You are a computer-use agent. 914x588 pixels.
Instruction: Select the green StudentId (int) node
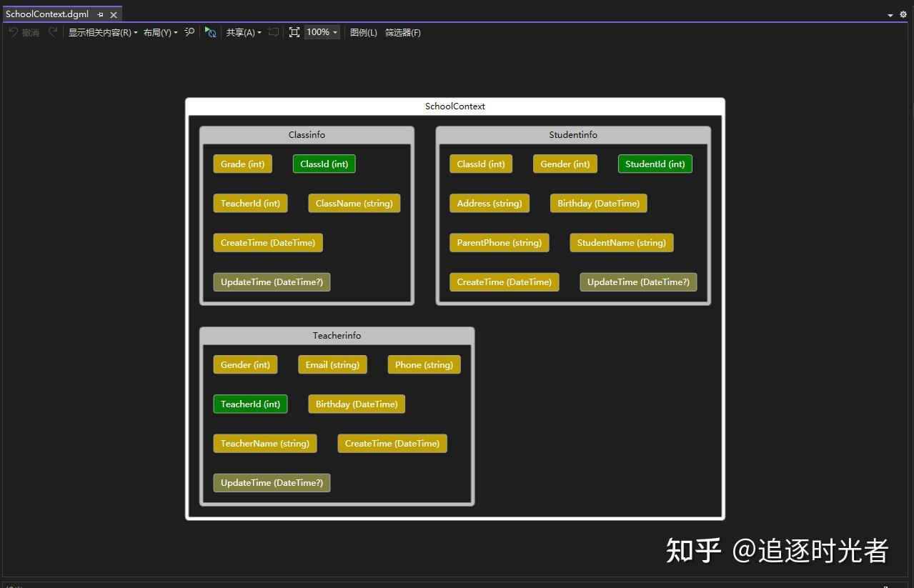654,164
